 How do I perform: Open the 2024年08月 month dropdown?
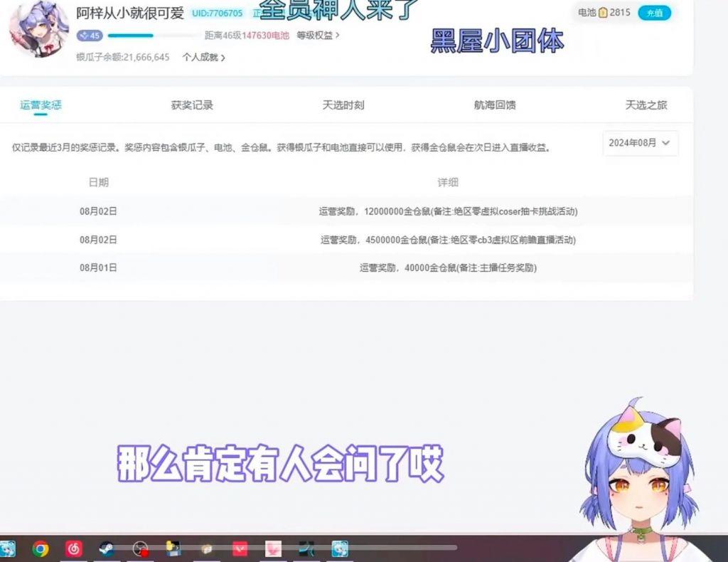point(640,143)
